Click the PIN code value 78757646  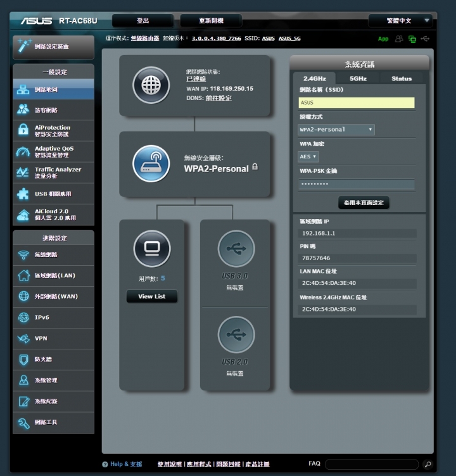coord(316,258)
